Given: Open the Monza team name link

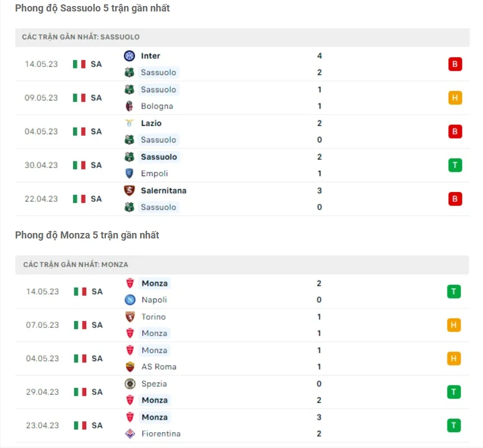Looking at the screenshot, I should (154, 283).
